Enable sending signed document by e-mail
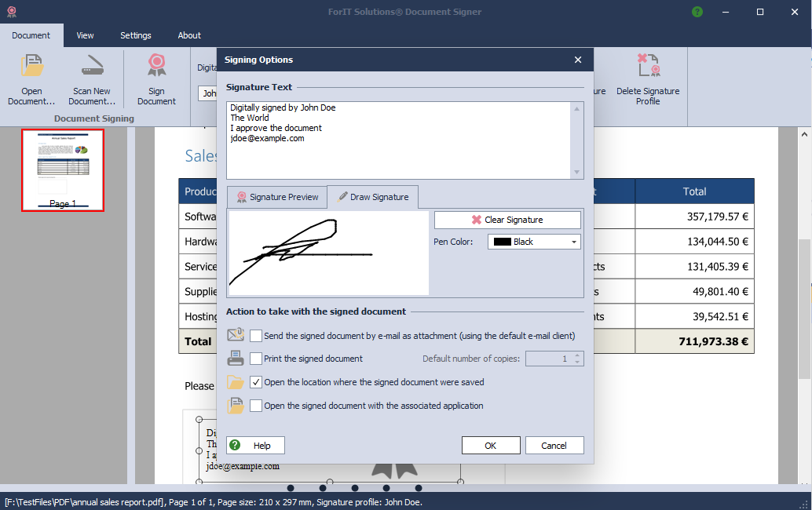The width and height of the screenshot is (812, 510). pos(256,336)
